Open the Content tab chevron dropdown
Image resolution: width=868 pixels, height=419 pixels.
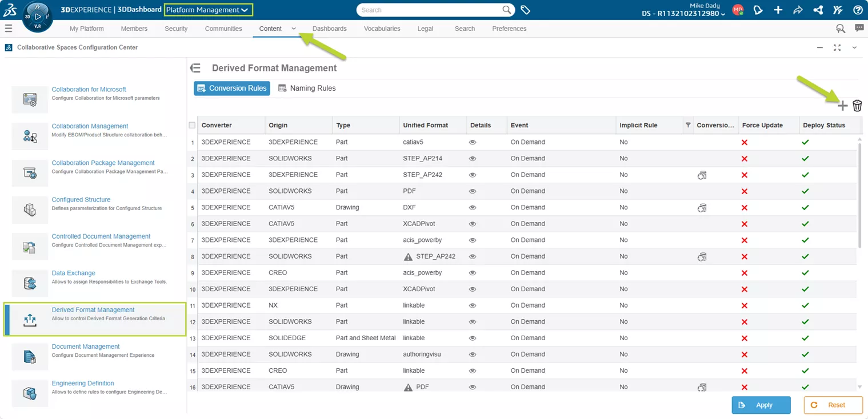tap(293, 29)
